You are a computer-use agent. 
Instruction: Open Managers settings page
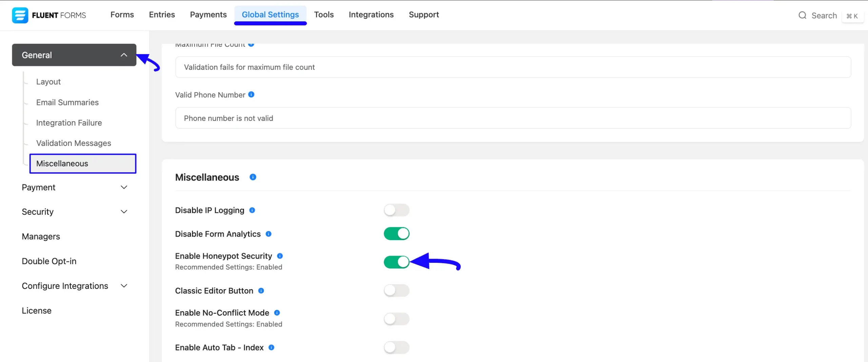[x=41, y=236]
